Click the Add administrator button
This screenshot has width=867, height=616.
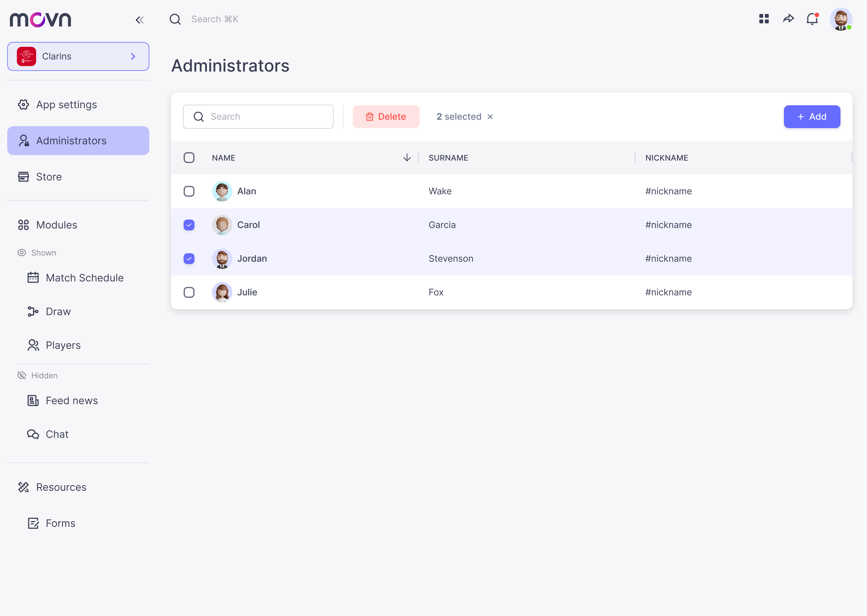coord(812,117)
